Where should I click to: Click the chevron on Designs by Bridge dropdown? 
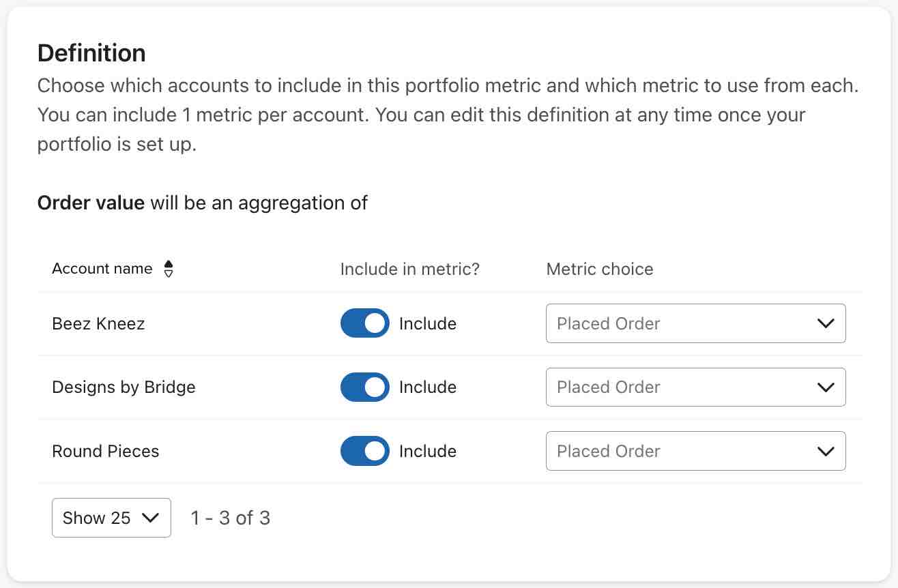826,387
